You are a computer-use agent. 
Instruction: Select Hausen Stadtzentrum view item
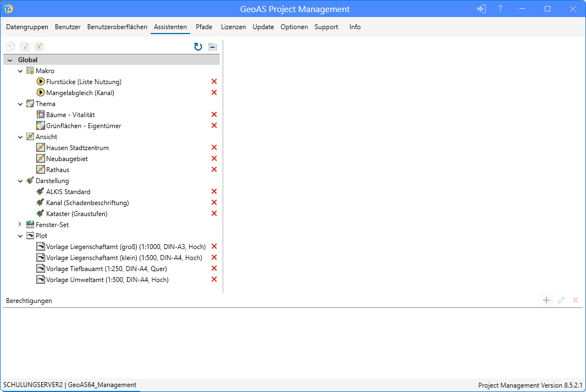tap(77, 148)
